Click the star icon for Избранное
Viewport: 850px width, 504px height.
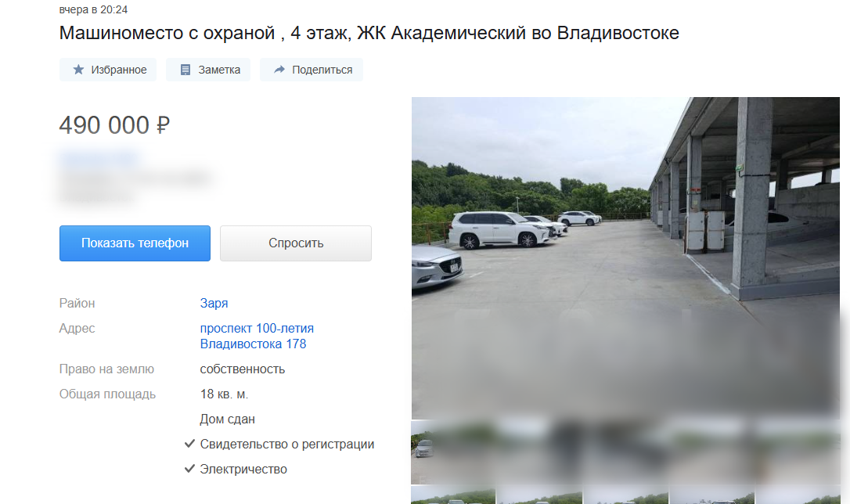pyautogui.click(x=78, y=70)
